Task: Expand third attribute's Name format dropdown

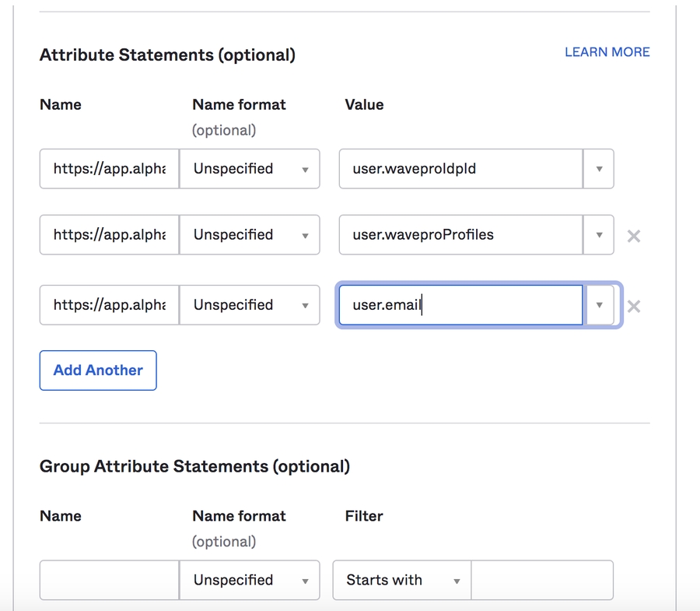Action: click(x=249, y=305)
